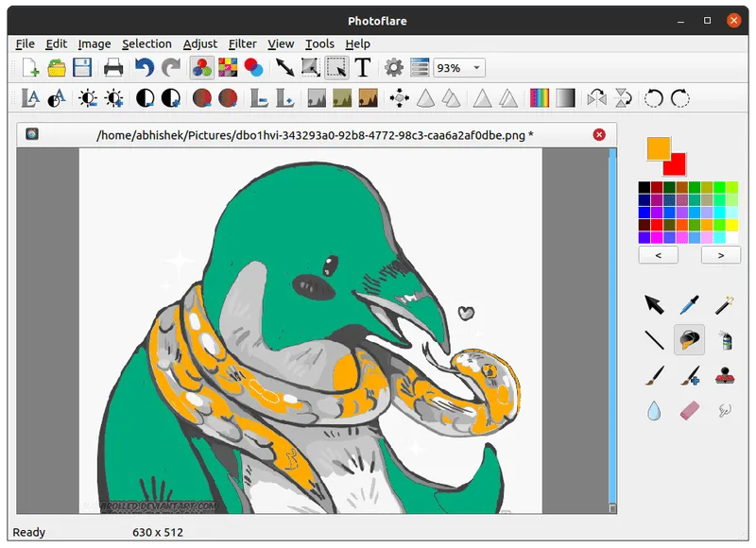Screen dimensions: 756x548
Task: Click the undo arrow icon
Action: (x=144, y=68)
